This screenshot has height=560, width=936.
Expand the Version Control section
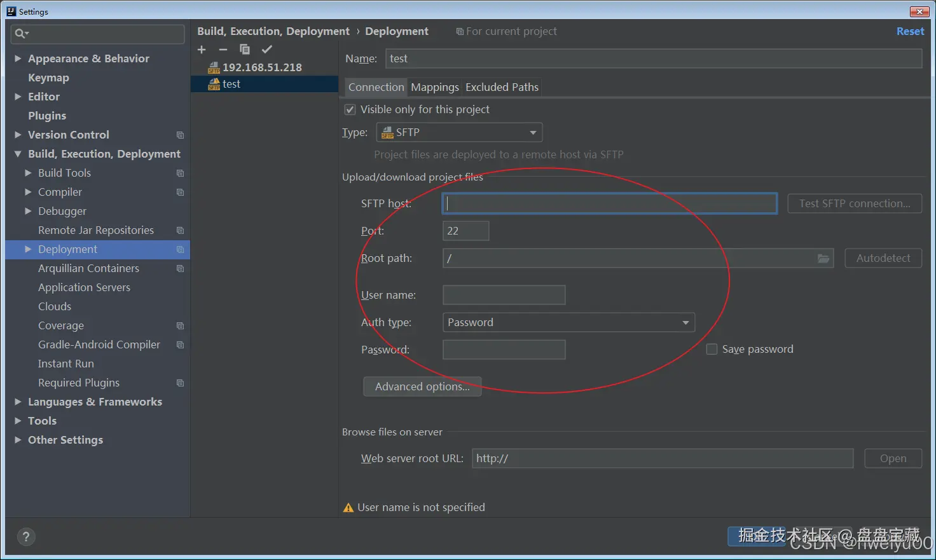point(18,135)
